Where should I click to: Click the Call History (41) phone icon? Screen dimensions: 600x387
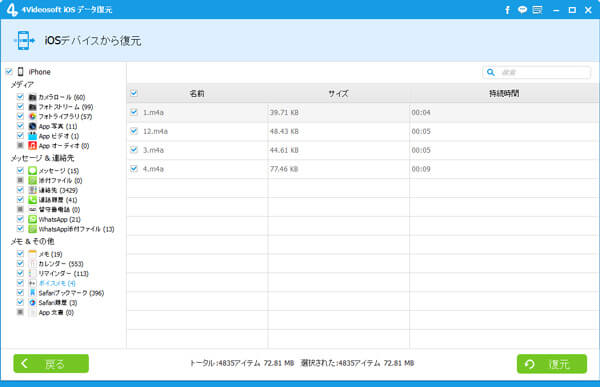[x=33, y=200]
